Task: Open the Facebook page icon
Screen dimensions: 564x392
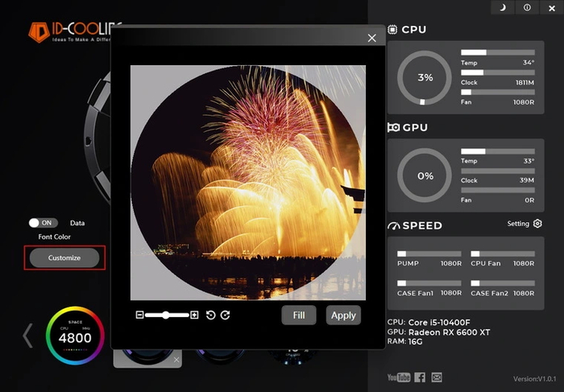Action: (420, 378)
